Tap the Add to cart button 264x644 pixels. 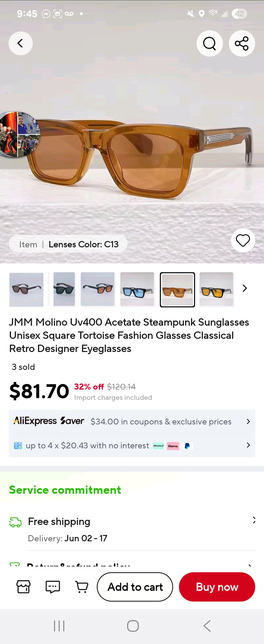pos(135,587)
